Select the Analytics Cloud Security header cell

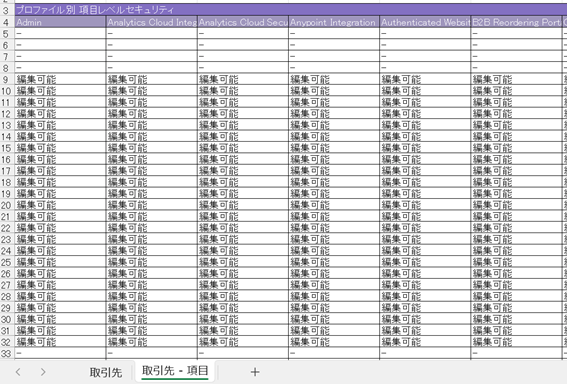coord(243,22)
